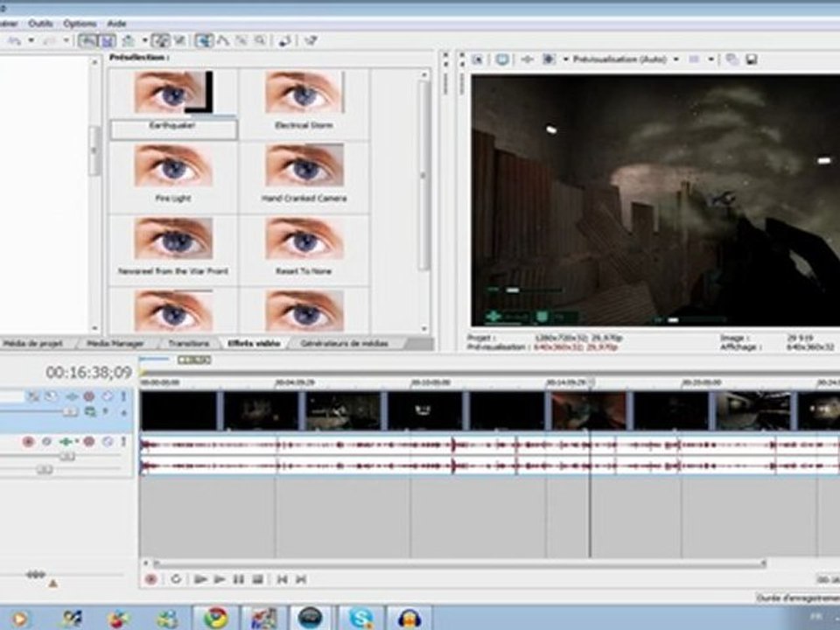Switch to the Média de projet tab

(x=33, y=343)
